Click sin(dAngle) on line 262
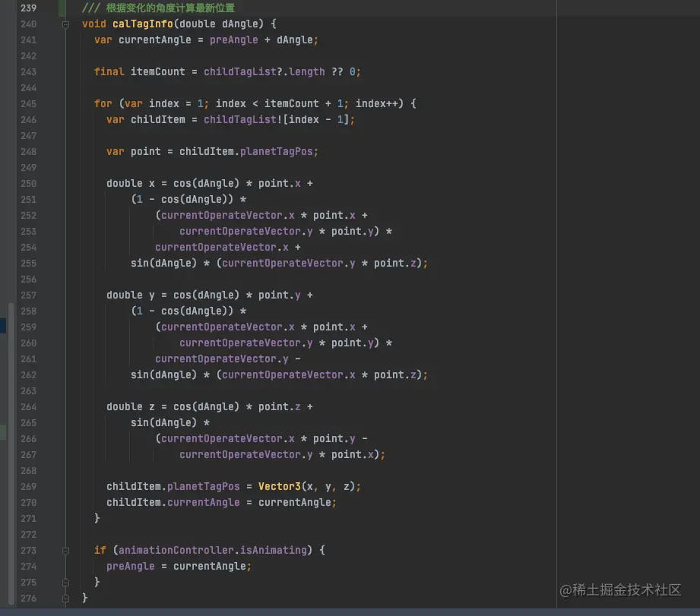 [x=163, y=375]
